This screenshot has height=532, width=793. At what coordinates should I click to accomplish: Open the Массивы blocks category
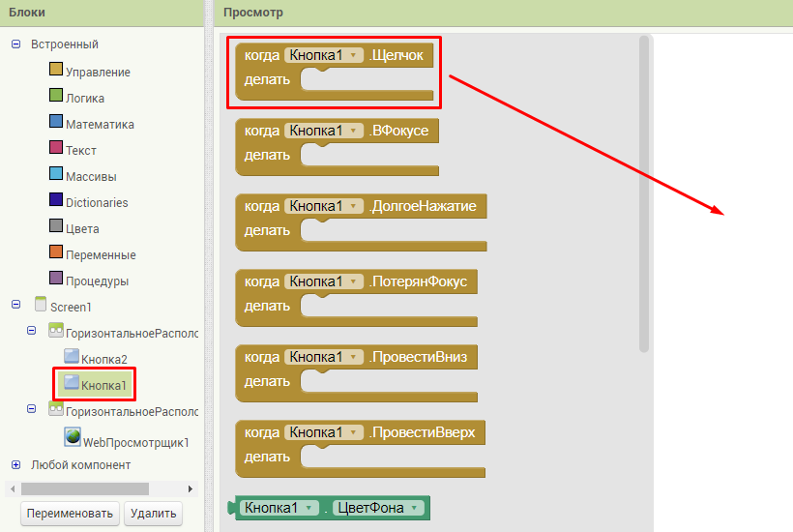(x=90, y=176)
